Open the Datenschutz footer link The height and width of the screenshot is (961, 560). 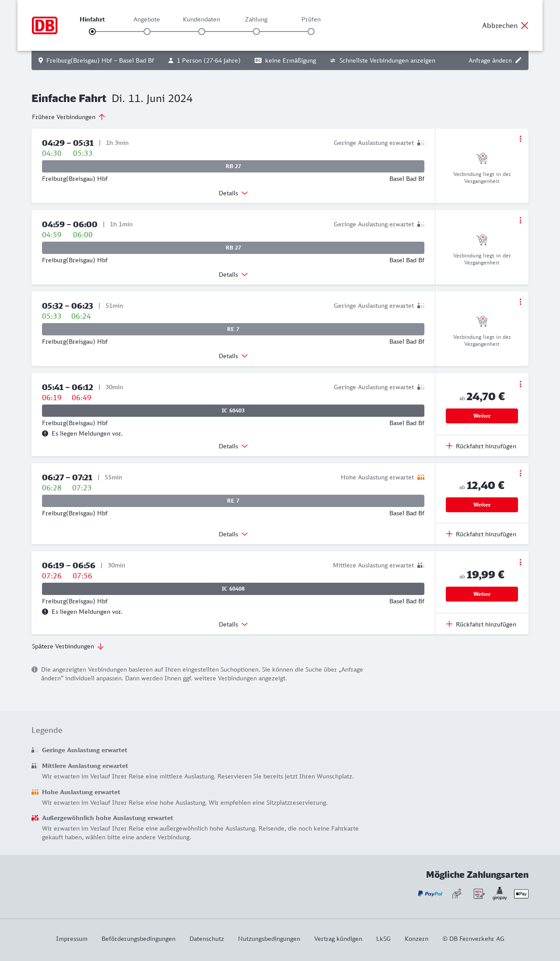click(206, 939)
